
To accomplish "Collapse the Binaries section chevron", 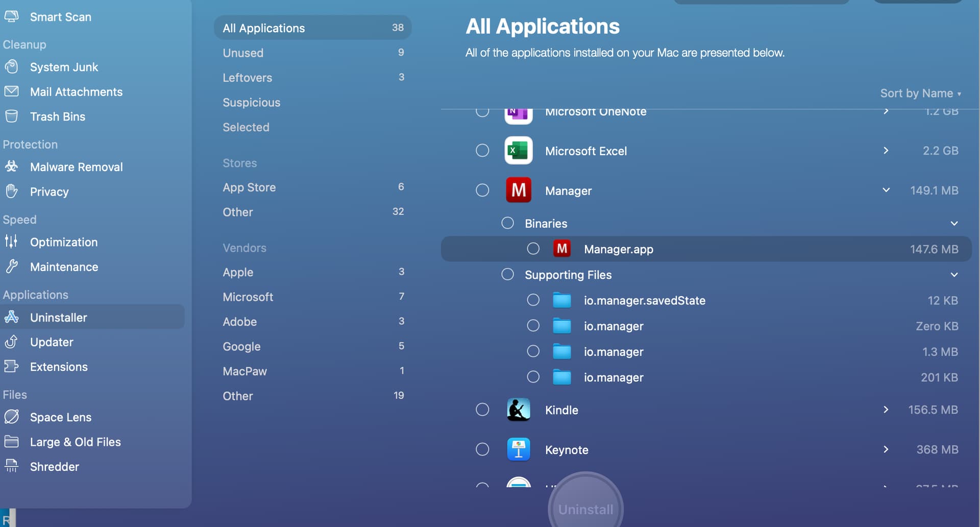I will point(954,223).
